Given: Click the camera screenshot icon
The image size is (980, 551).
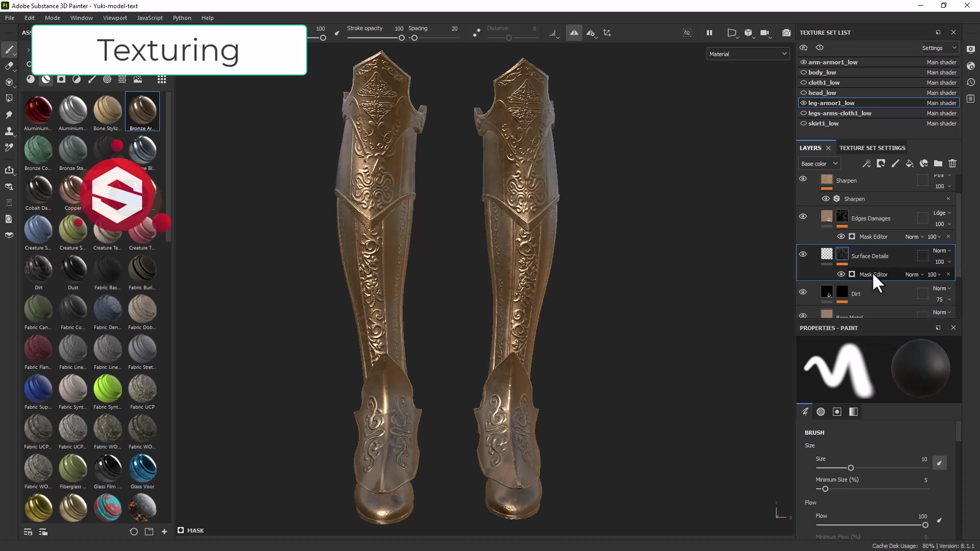Looking at the screenshot, I should 787,33.
